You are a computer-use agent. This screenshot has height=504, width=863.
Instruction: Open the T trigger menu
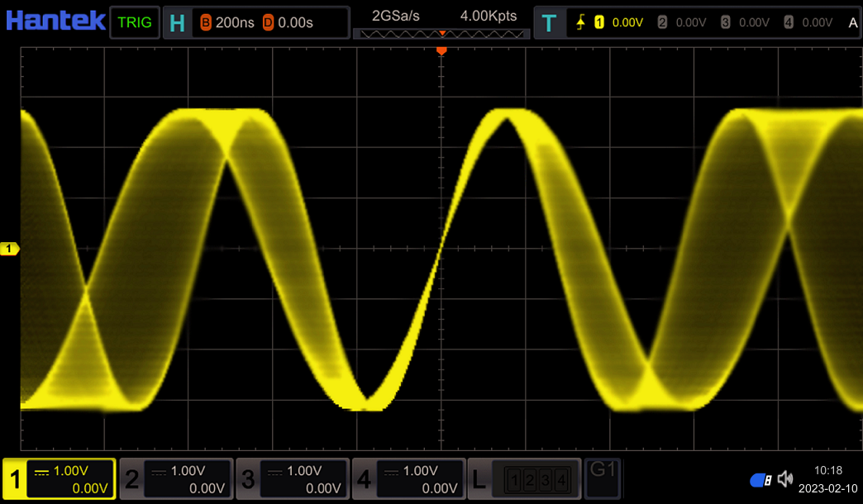[550, 22]
